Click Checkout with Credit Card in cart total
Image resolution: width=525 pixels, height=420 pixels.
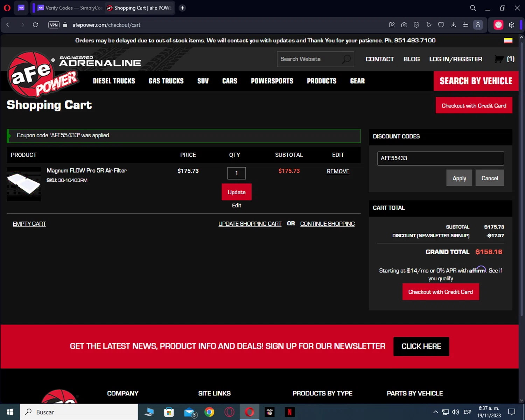pos(441,292)
